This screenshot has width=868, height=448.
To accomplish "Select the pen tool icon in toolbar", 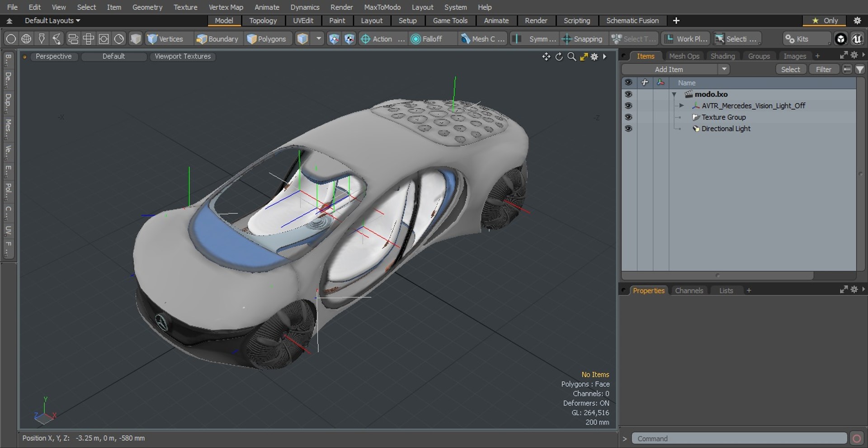I will [x=42, y=39].
